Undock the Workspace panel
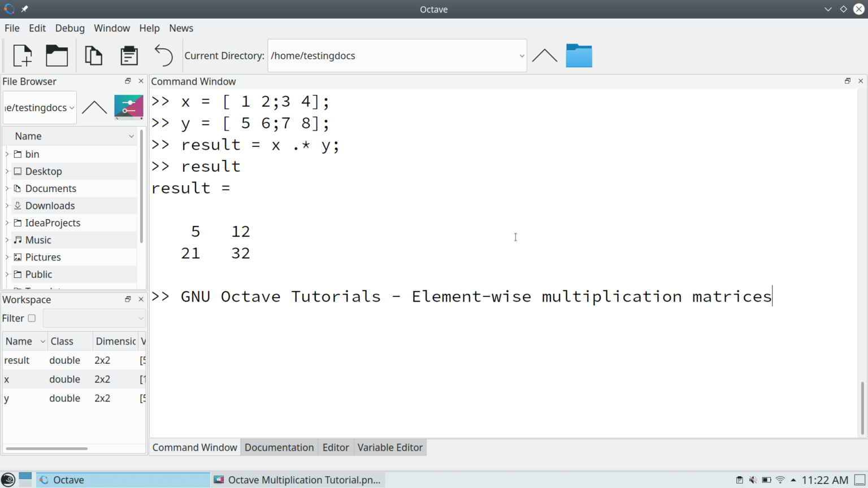Viewport: 868px width, 488px height. [x=127, y=299]
